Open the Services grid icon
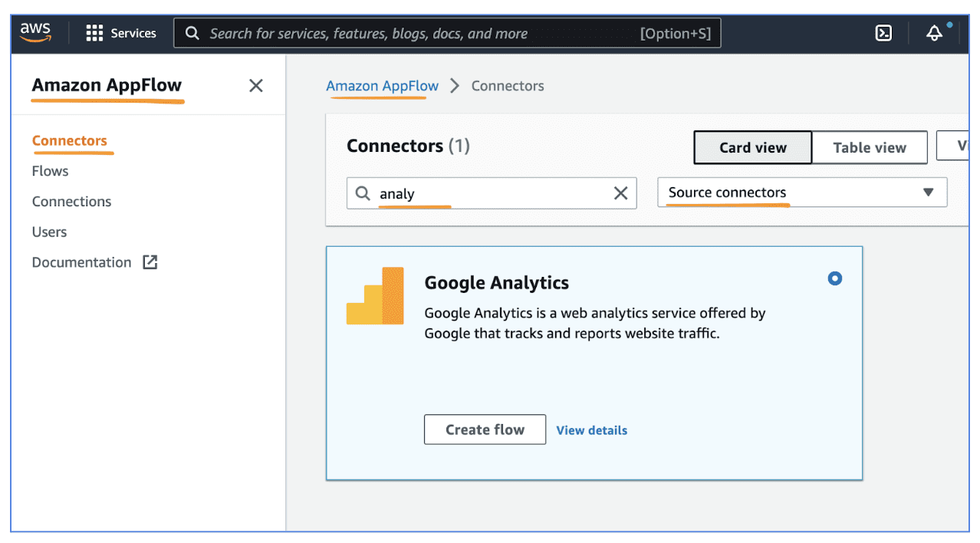The height and width of the screenshot is (543, 980). 94,32
